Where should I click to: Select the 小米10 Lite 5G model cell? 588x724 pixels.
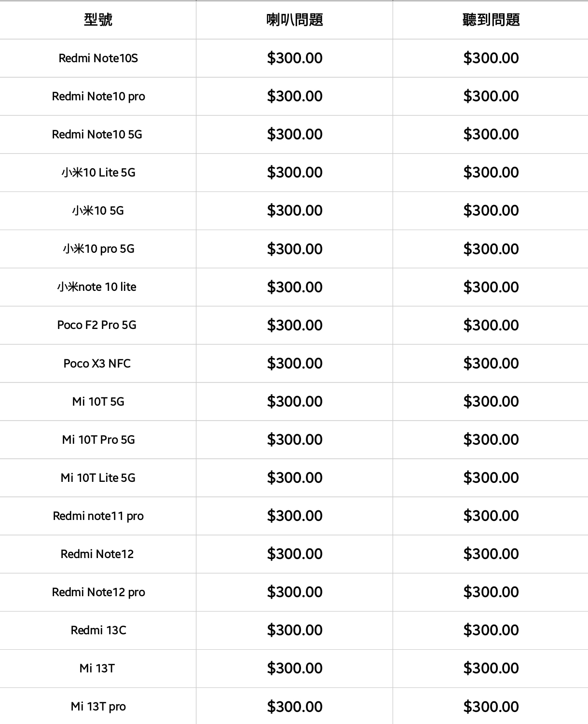98,173
